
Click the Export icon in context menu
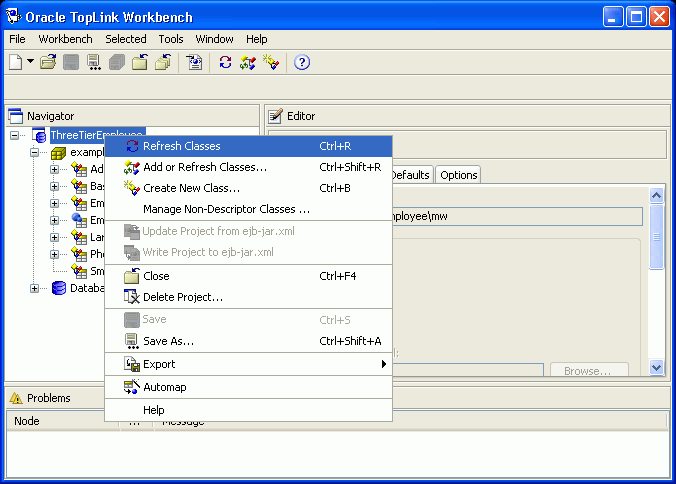point(132,364)
